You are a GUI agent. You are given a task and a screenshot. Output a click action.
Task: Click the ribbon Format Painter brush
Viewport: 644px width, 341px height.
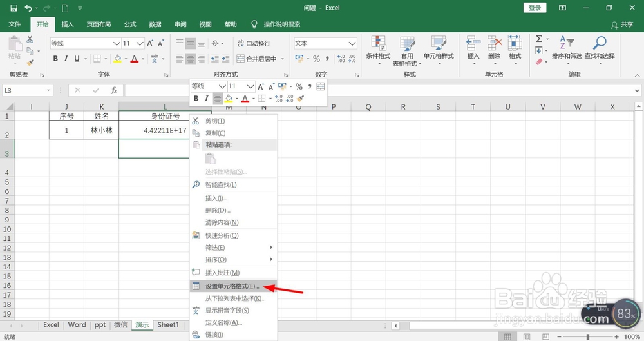click(30, 63)
